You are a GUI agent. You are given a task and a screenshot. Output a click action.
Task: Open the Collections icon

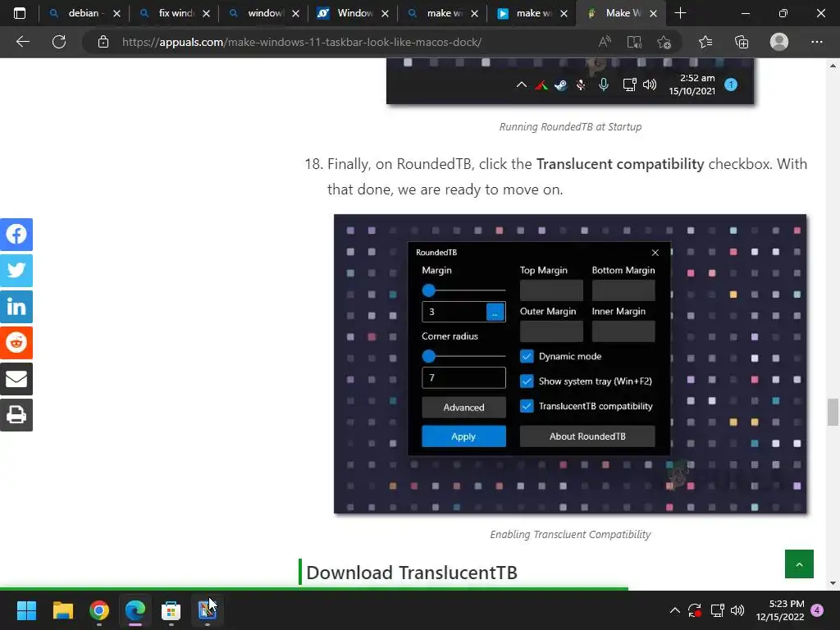(742, 42)
